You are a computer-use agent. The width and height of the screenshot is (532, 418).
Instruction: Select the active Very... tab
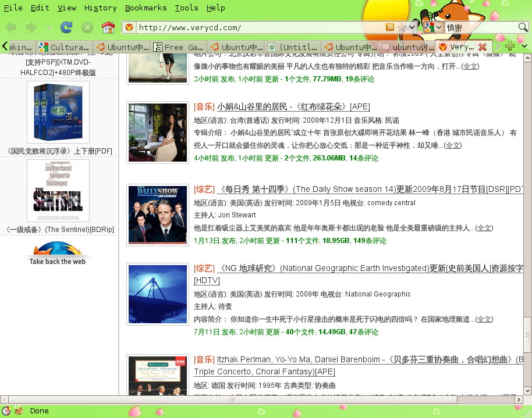(x=457, y=47)
